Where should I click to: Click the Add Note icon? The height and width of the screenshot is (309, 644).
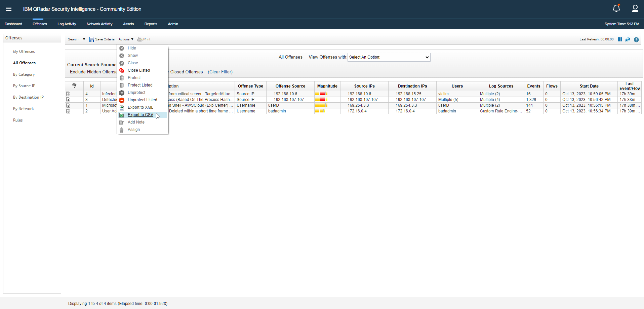point(122,122)
